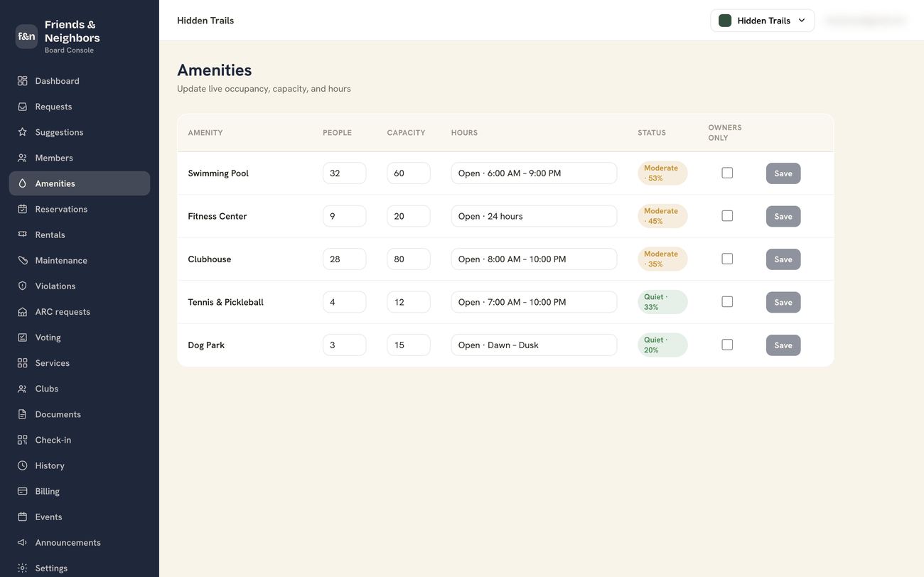Click the Reservations calendar-check icon
Viewport: 924px width, 577px height.
point(23,209)
